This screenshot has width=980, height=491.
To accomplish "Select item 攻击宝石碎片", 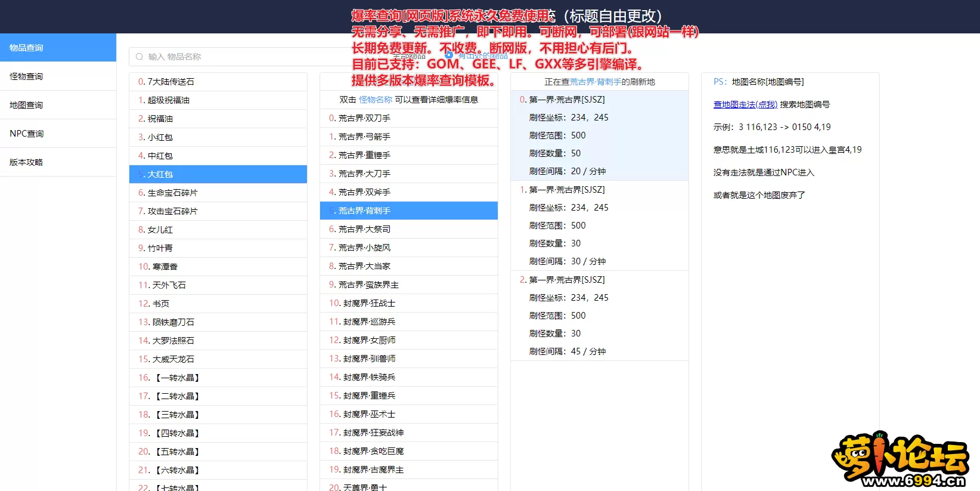I will pyautogui.click(x=218, y=211).
